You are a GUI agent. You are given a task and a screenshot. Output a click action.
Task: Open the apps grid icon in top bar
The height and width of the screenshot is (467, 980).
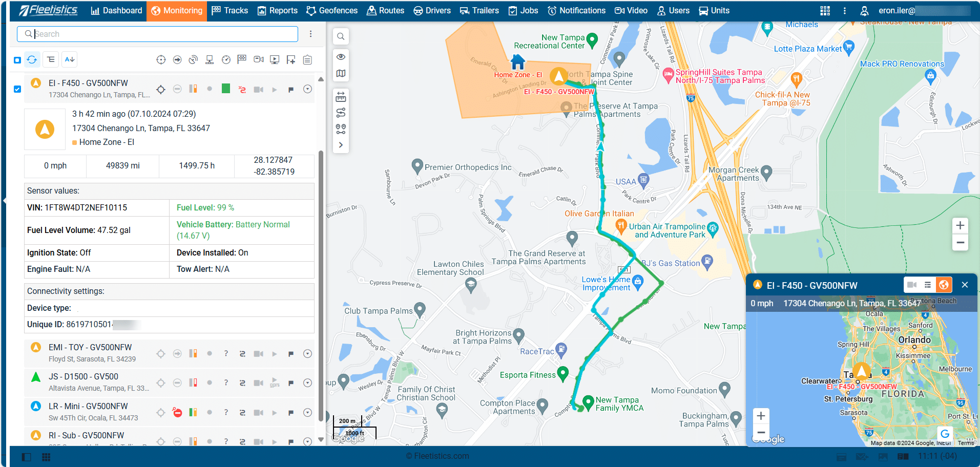825,11
